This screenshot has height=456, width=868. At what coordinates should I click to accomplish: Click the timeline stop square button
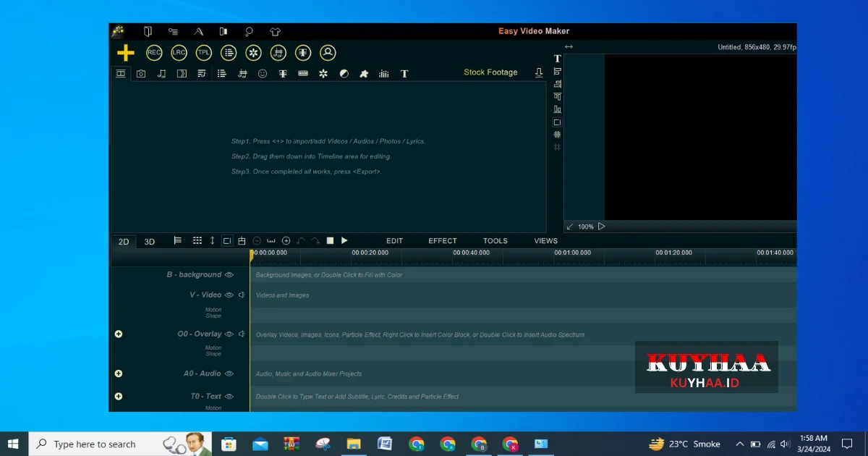coord(330,240)
